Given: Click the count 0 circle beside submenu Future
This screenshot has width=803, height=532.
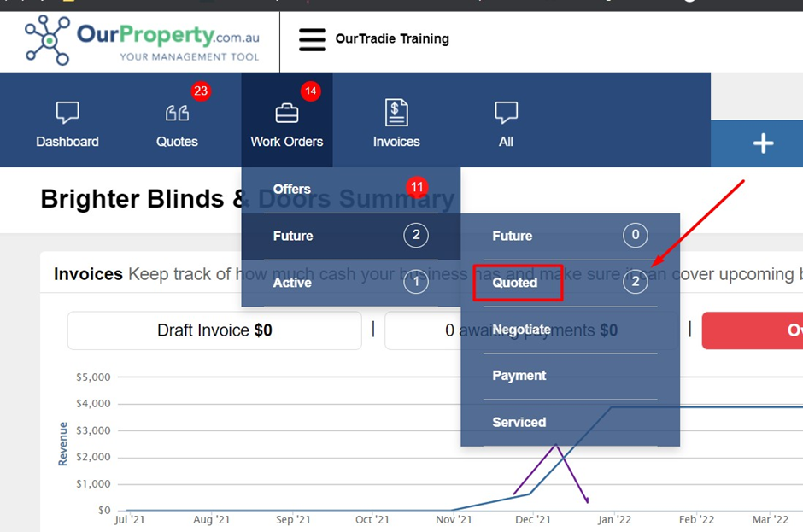Looking at the screenshot, I should (635, 235).
